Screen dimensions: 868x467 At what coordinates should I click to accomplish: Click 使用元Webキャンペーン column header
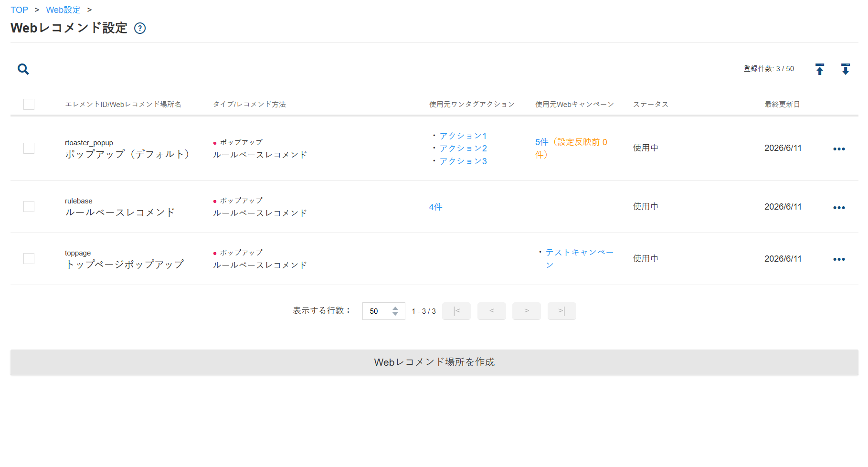[574, 104]
